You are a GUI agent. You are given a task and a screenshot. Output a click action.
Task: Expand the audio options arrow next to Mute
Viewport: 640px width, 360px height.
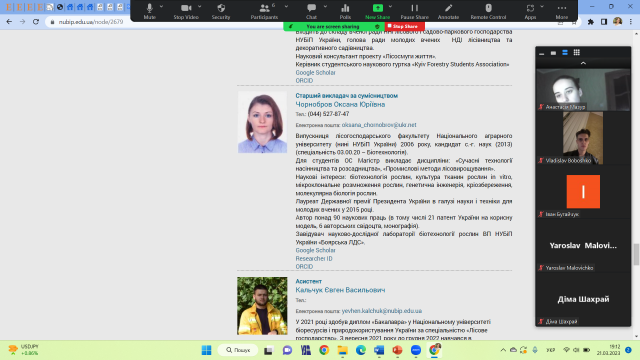pos(161,7)
